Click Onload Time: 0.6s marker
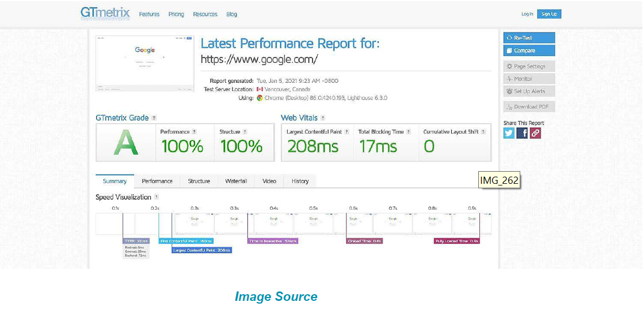 (x=365, y=241)
